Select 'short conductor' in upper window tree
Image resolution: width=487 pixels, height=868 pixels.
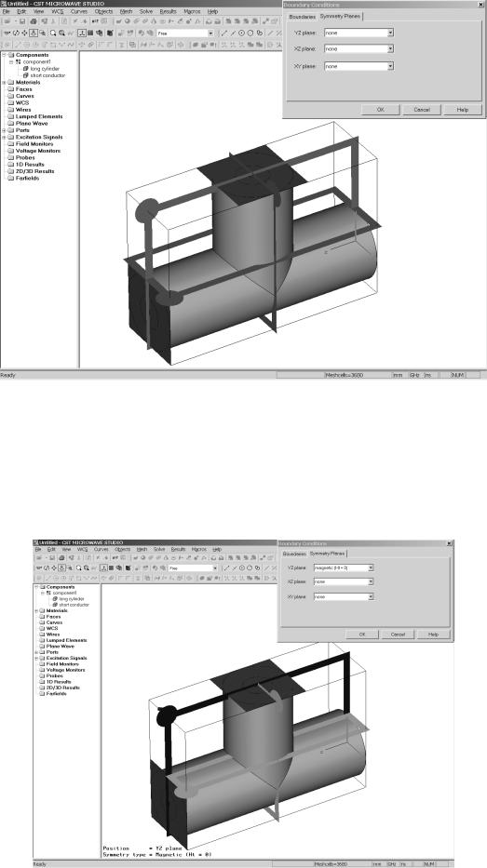[47, 75]
